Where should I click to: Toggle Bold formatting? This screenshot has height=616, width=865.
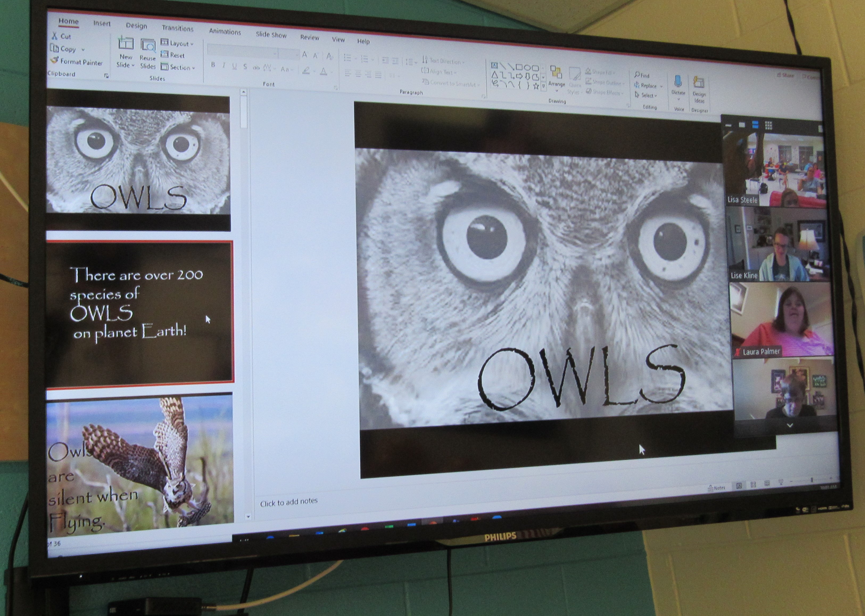[213, 65]
